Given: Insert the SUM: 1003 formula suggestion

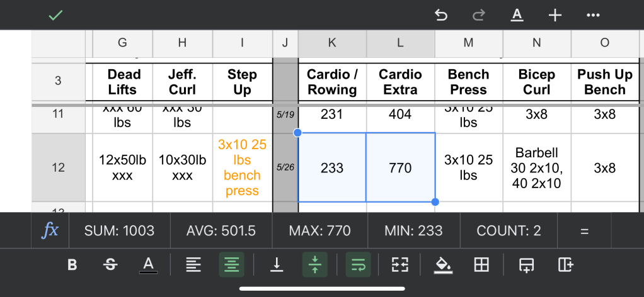Looking at the screenshot, I should 119,230.
